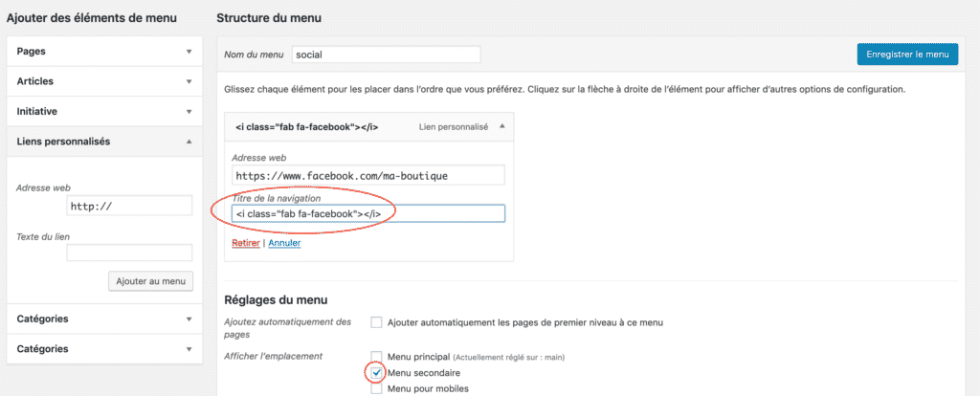Screen dimensions: 980x396
Task: Expand the first Catégories section
Action: coord(189,319)
